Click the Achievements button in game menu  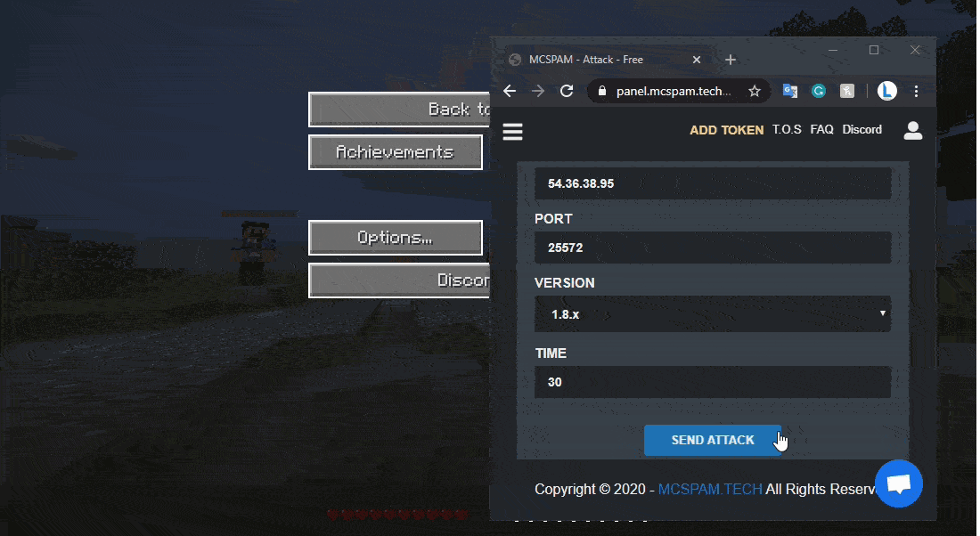395,152
